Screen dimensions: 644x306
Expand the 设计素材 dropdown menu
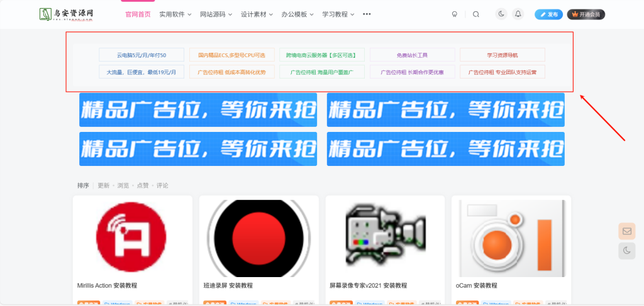257,14
